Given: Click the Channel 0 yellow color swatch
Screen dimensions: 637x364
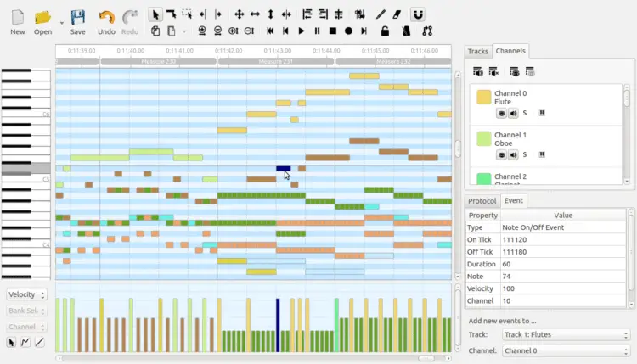Looking at the screenshot, I should 483,97.
